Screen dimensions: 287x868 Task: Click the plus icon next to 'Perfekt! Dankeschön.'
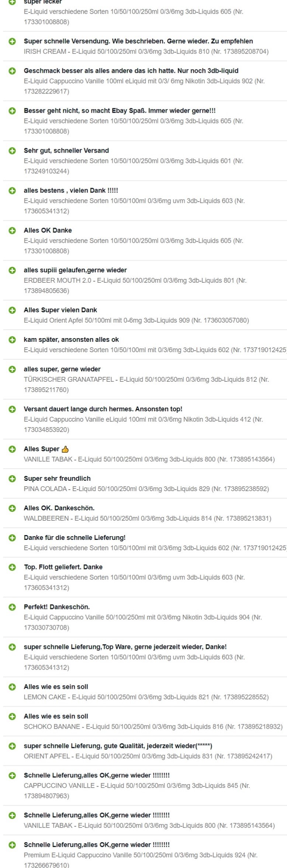(12, 607)
